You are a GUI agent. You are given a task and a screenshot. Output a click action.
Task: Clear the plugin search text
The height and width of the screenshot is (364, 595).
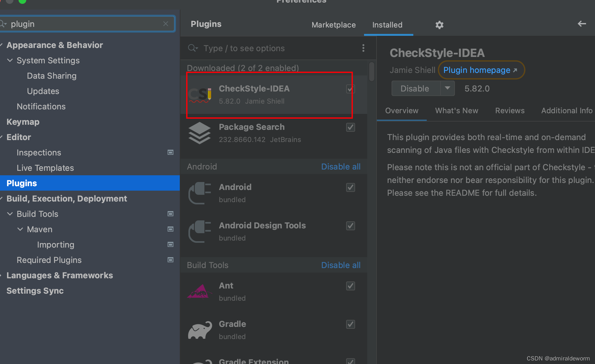pyautogui.click(x=166, y=24)
